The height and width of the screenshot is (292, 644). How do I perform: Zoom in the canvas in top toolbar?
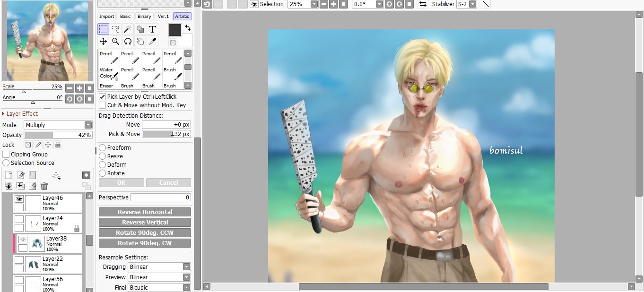point(333,4)
